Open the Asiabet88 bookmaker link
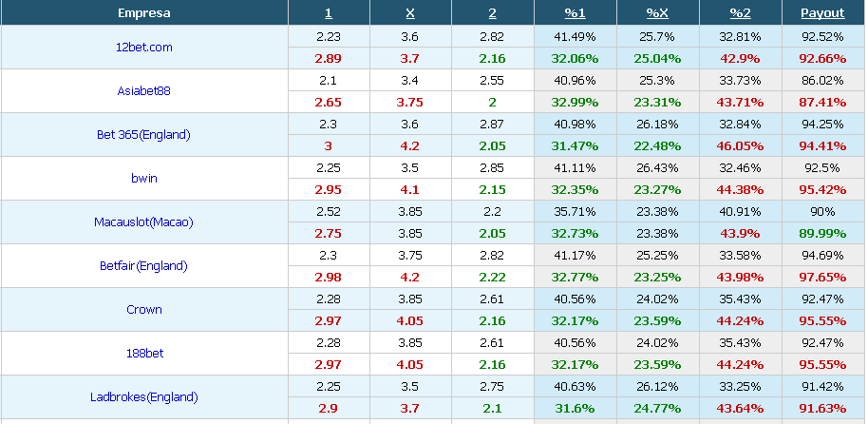 (144, 91)
